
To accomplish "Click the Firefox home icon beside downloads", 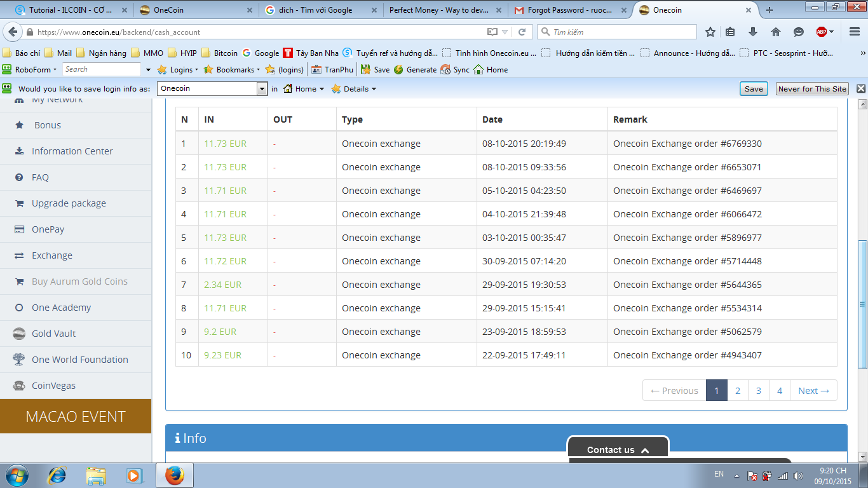I will pos(775,32).
